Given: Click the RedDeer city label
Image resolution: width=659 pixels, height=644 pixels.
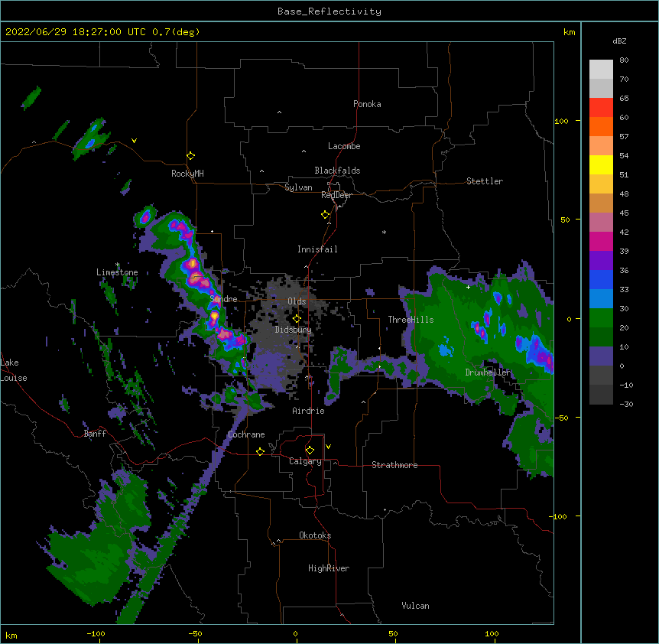Looking at the screenshot, I should [x=336, y=195].
